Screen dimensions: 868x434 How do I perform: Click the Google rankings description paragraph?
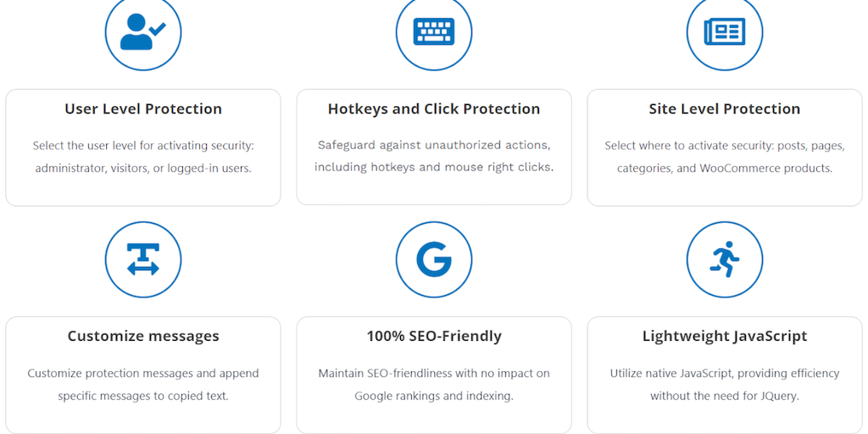(x=434, y=384)
